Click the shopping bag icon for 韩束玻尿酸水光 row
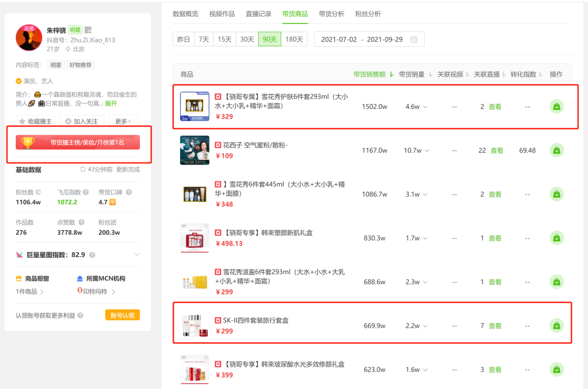The image size is (588, 389). point(556,369)
